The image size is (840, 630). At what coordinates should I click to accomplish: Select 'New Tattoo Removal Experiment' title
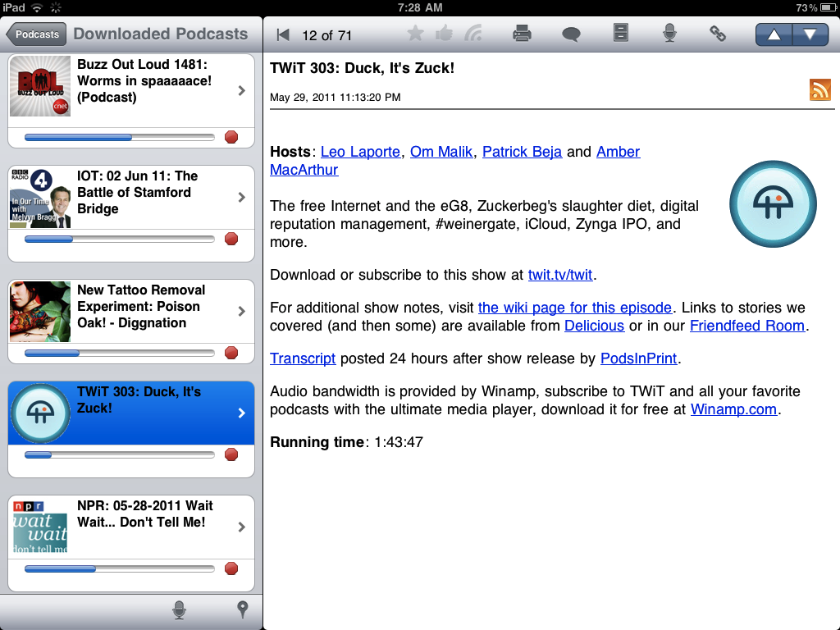pos(141,307)
